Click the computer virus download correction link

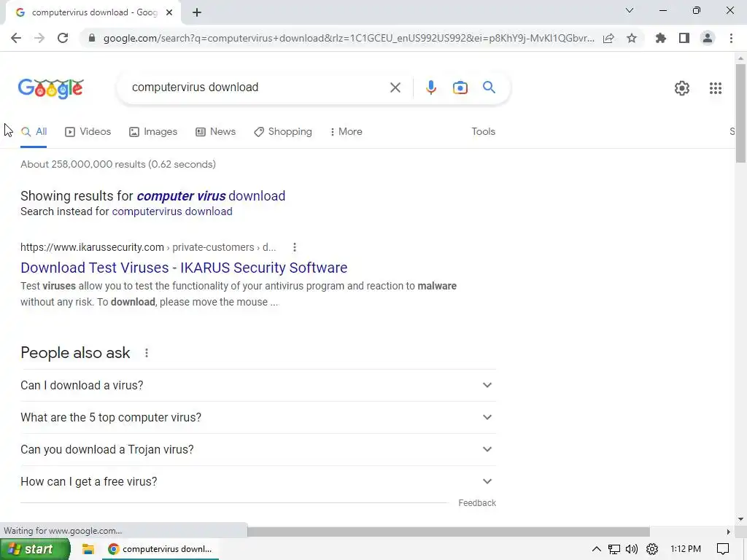(x=211, y=195)
